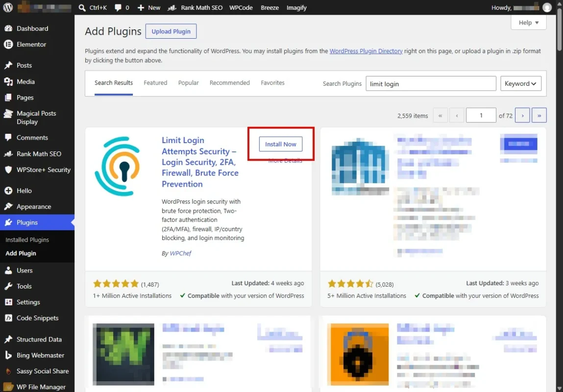
Task: Click the Code Snippets icon
Action: pos(8,318)
